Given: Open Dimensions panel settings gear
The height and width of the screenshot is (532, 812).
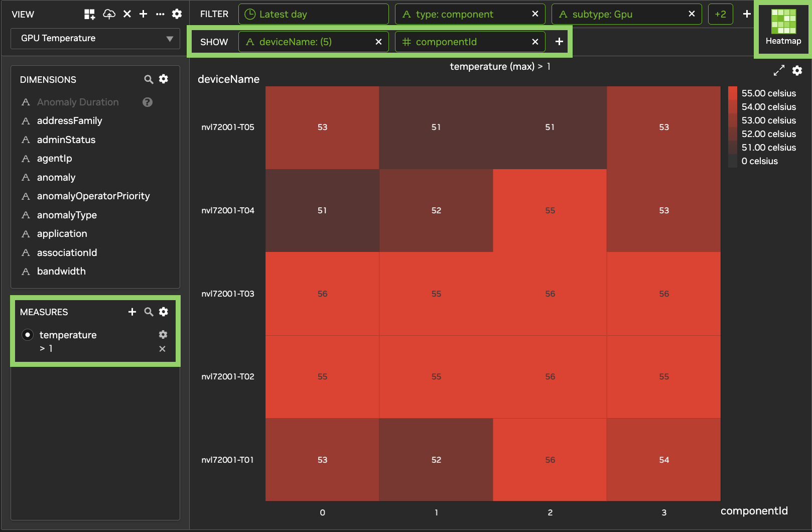Looking at the screenshot, I should [164, 79].
